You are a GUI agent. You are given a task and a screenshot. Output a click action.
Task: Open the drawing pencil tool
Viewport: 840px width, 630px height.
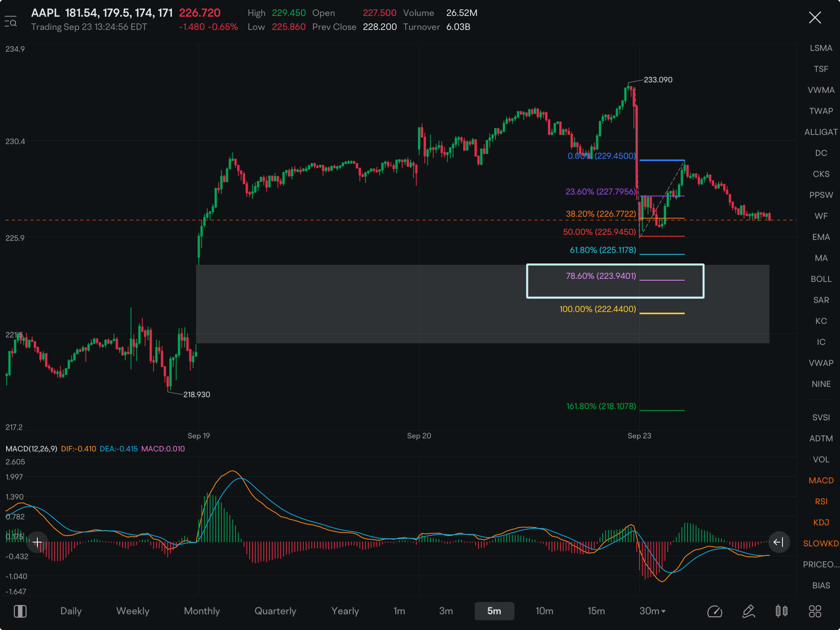click(749, 611)
